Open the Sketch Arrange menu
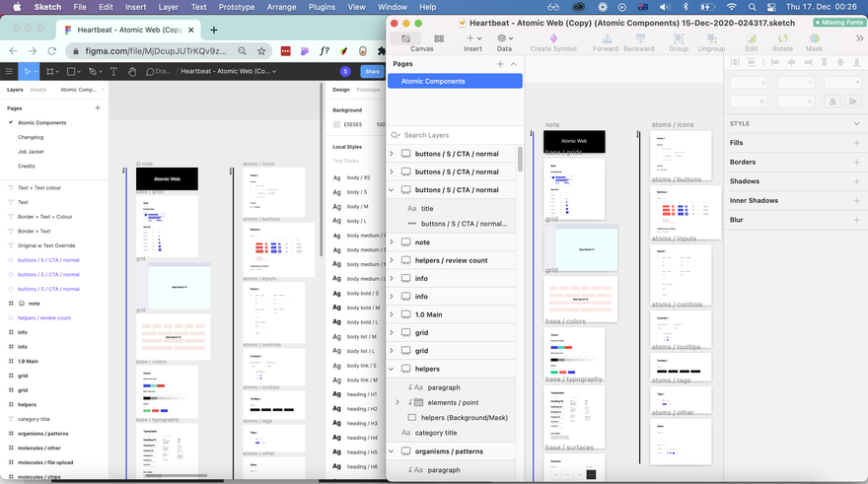 click(x=281, y=7)
